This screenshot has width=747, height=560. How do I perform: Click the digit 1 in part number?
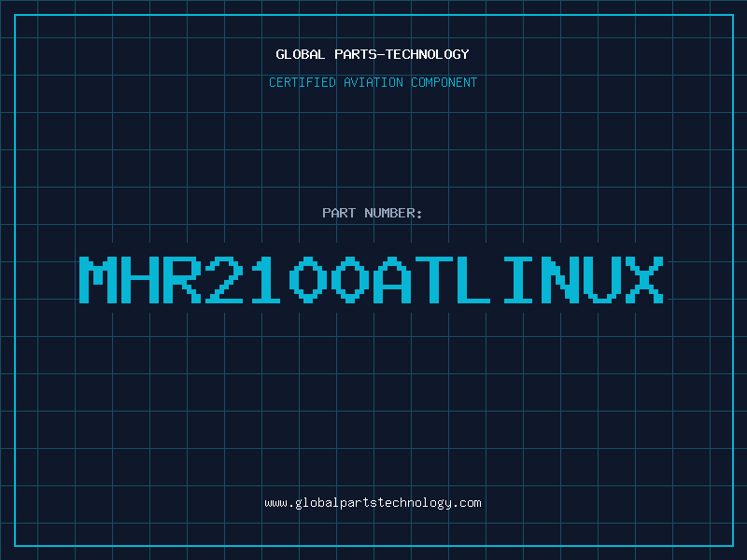[x=267, y=279]
